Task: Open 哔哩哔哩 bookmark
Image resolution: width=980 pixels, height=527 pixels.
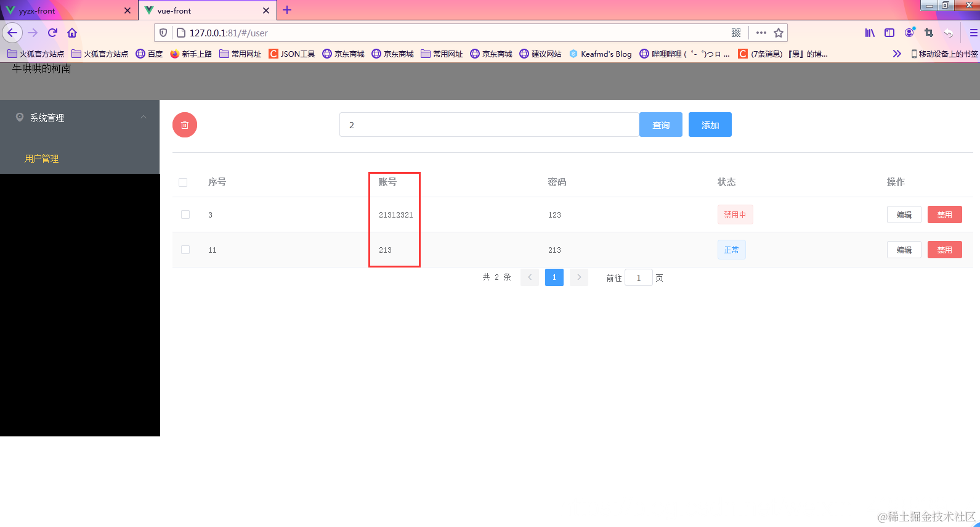Action: pyautogui.click(x=684, y=54)
